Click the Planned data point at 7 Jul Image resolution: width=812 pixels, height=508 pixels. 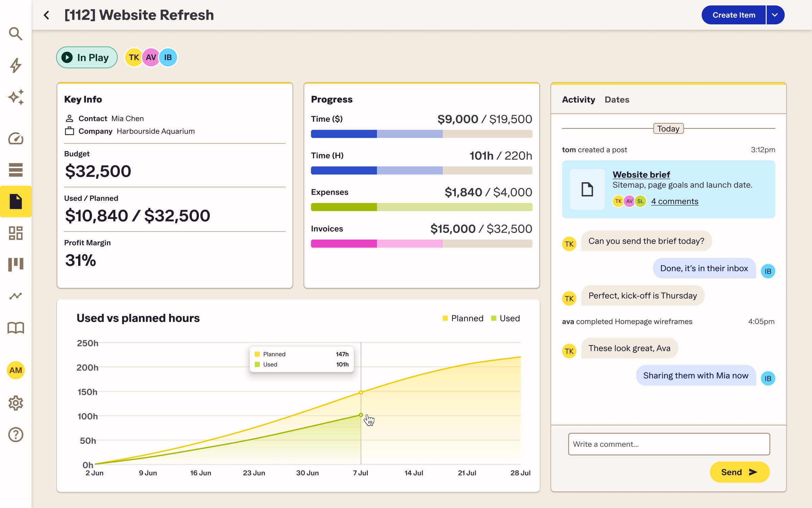(361, 393)
